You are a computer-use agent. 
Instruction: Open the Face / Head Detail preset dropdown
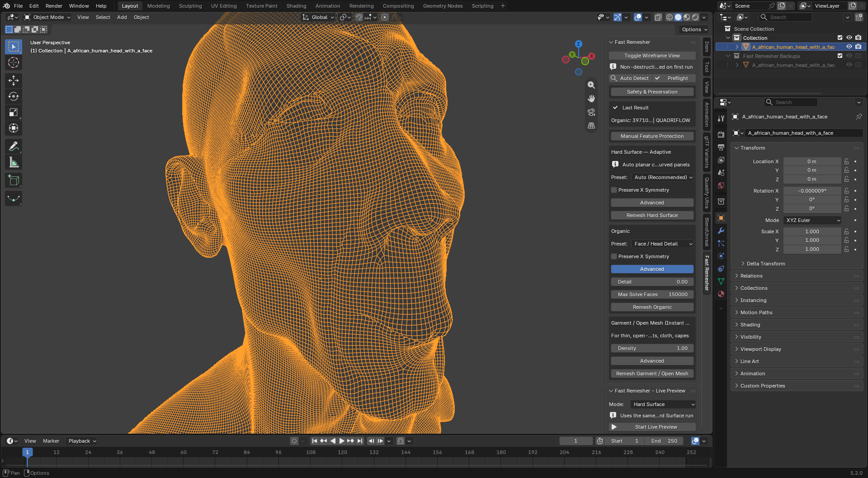(663, 244)
